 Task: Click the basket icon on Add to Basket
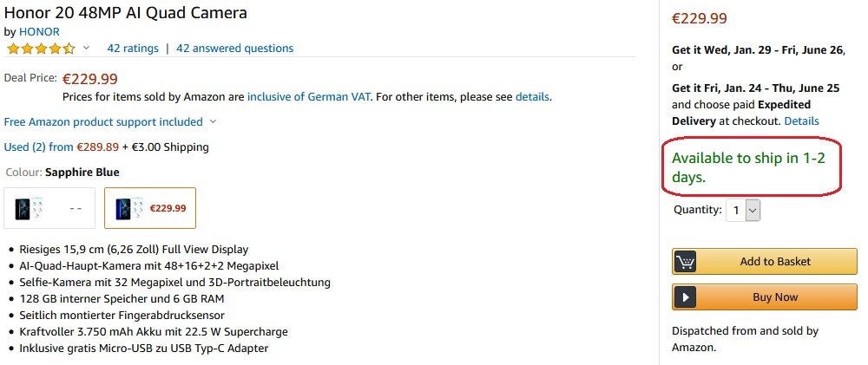coord(686,262)
